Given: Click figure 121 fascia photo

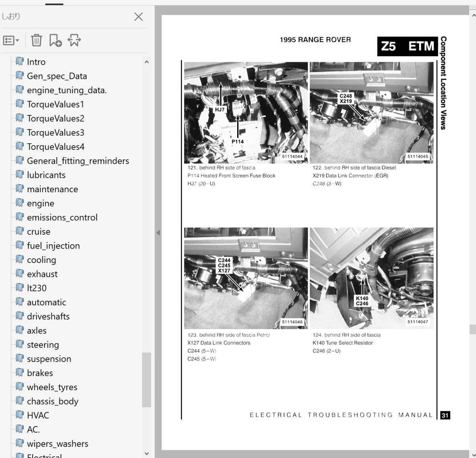Looking at the screenshot, I should pyautogui.click(x=246, y=113).
